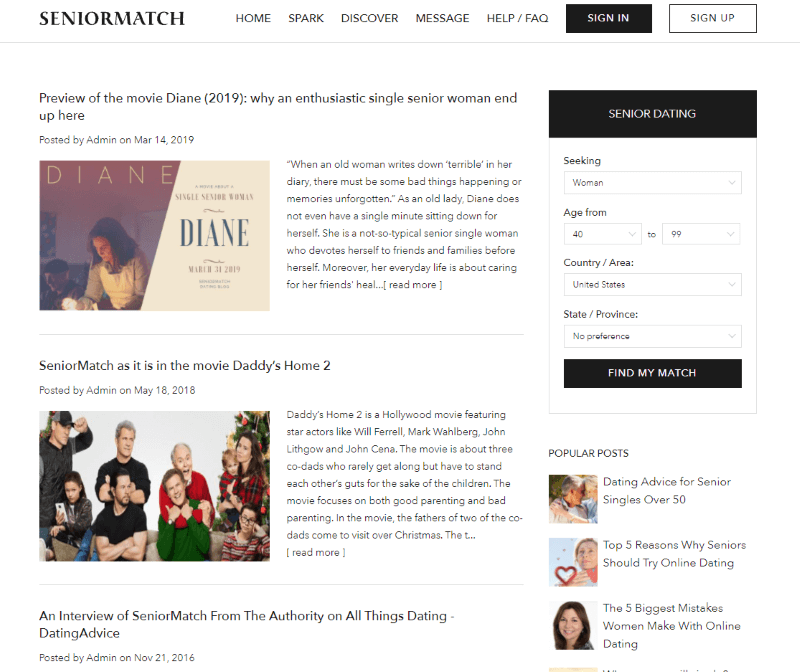Open the Daddy's Home 2 article title
The height and width of the screenshot is (672, 800).
pyautogui.click(x=185, y=366)
